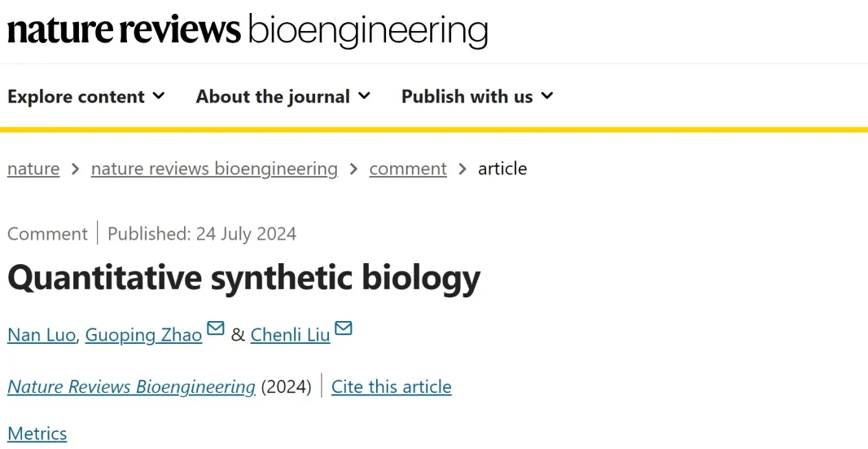Open nature reviews bioengineering breadcrumb link
The width and height of the screenshot is (868, 449).
coord(214,169)
